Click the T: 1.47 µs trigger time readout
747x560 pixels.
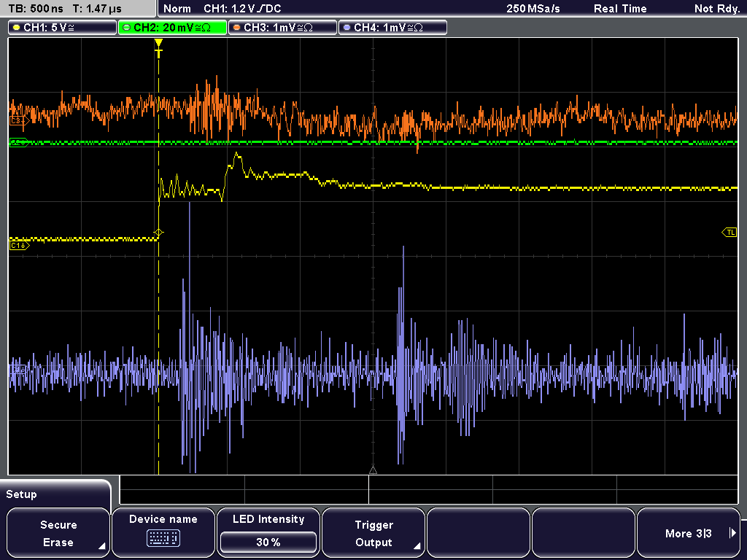97,9
